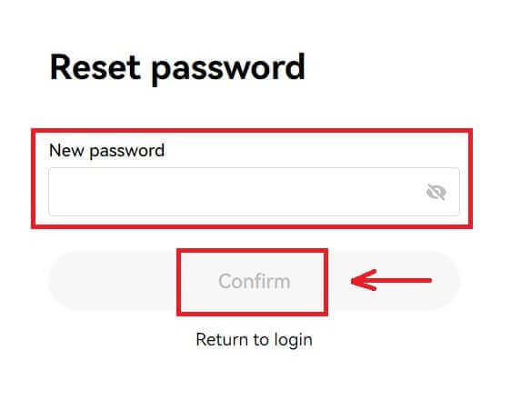Viewport: 511px width, 420px height.
Task: Select the word "Reset" in the title
Action: pyautogui.click(x=95, y=67)
